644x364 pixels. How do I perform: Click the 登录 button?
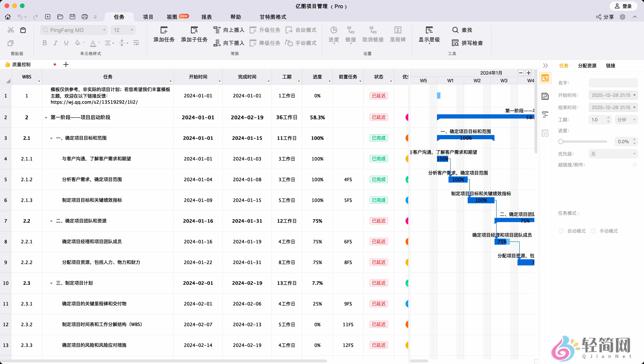pos(623,6)
